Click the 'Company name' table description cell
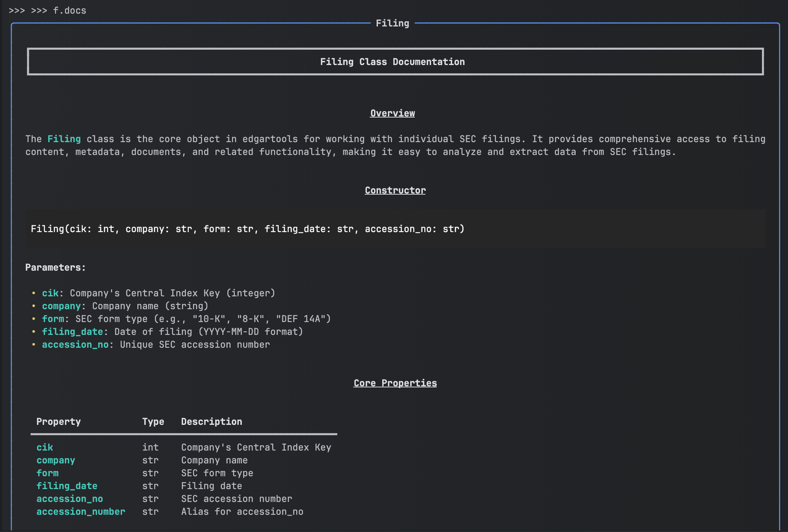 (214, 460)
